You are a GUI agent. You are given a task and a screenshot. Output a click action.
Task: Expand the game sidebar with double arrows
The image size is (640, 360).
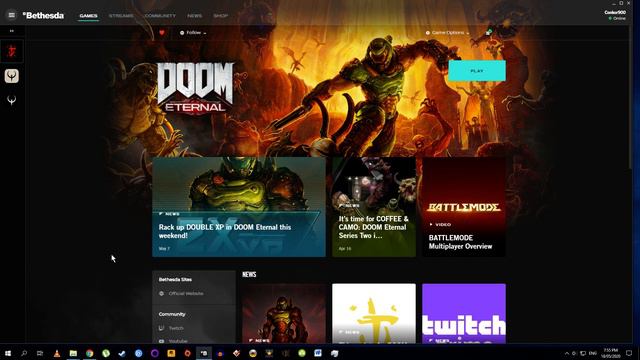coord(11,31)
